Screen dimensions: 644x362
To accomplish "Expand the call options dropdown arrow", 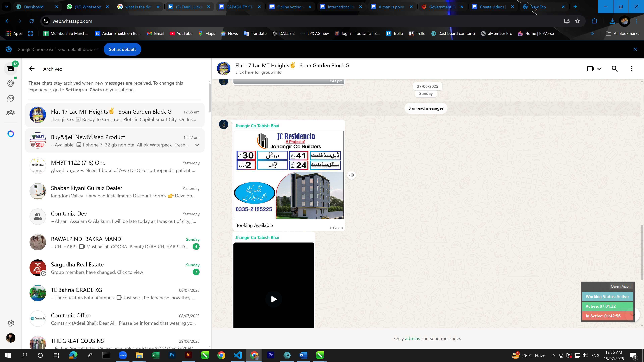I will click(600, 69).
